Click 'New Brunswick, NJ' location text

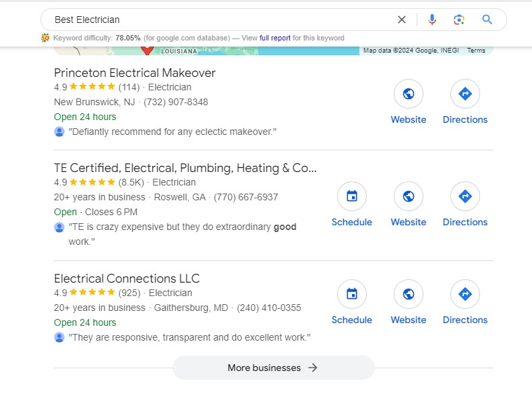94,102
